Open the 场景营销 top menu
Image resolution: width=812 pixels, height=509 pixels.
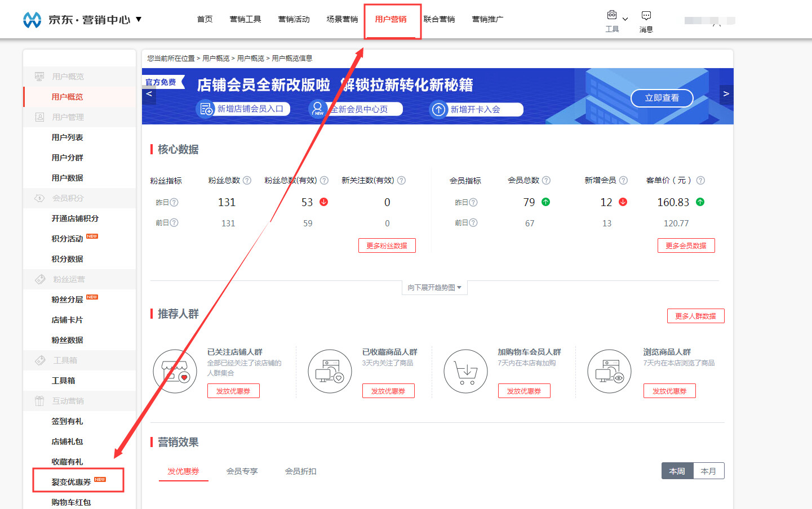click(x=343, y=19)
